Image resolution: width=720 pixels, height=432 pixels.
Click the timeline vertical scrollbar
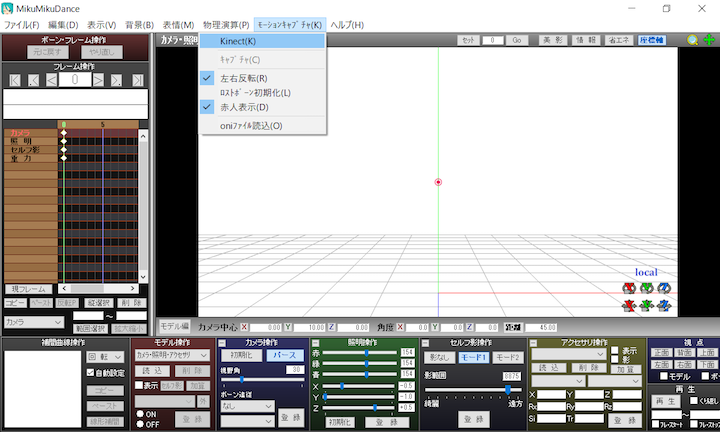143,207
